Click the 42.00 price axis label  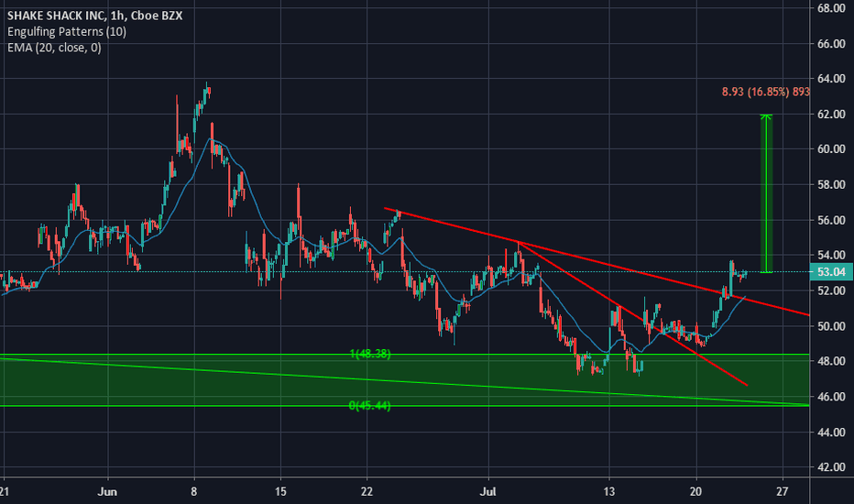831,467
